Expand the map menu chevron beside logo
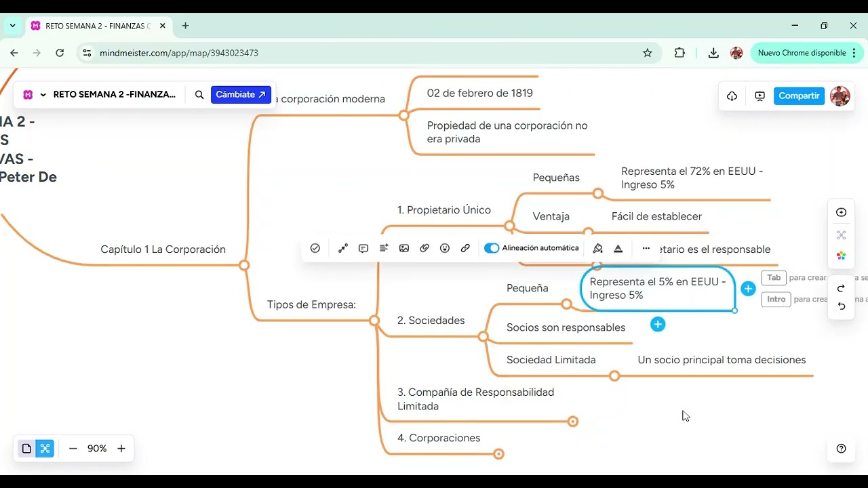Screen dimensions: 868x488 (x=43, y=95)
